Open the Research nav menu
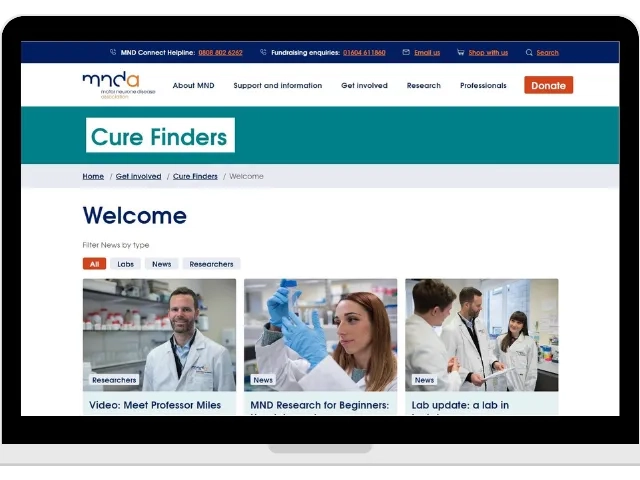Image resolution: width=640 pixels, height=480 pixels. 423,86
